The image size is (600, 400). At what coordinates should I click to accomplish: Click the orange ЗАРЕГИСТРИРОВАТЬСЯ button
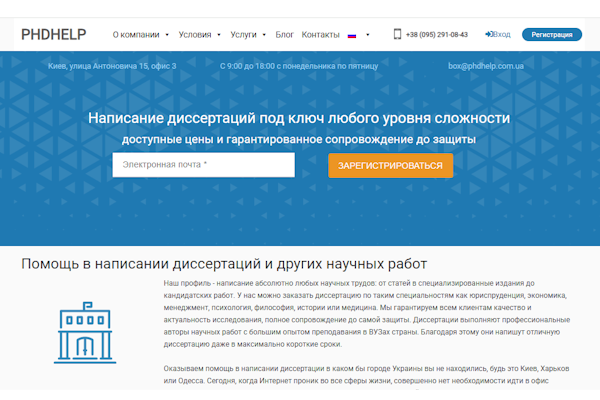click(390, 165)
